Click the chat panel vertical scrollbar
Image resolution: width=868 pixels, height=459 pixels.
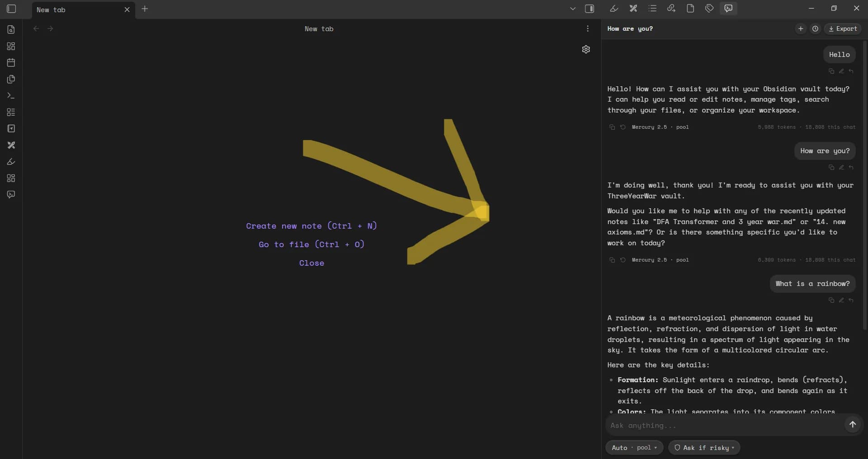[x=865, y=185]
